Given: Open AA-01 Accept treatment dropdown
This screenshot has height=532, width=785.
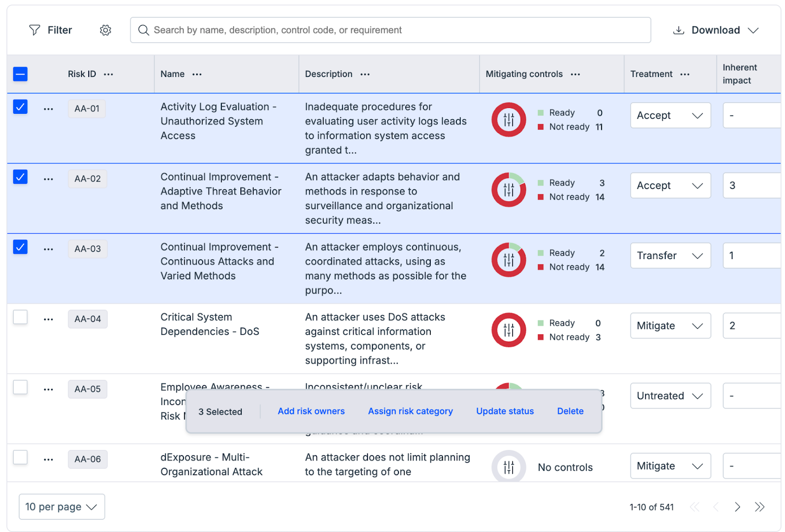Looking at the screenshot, I should [x=670, y=115].
